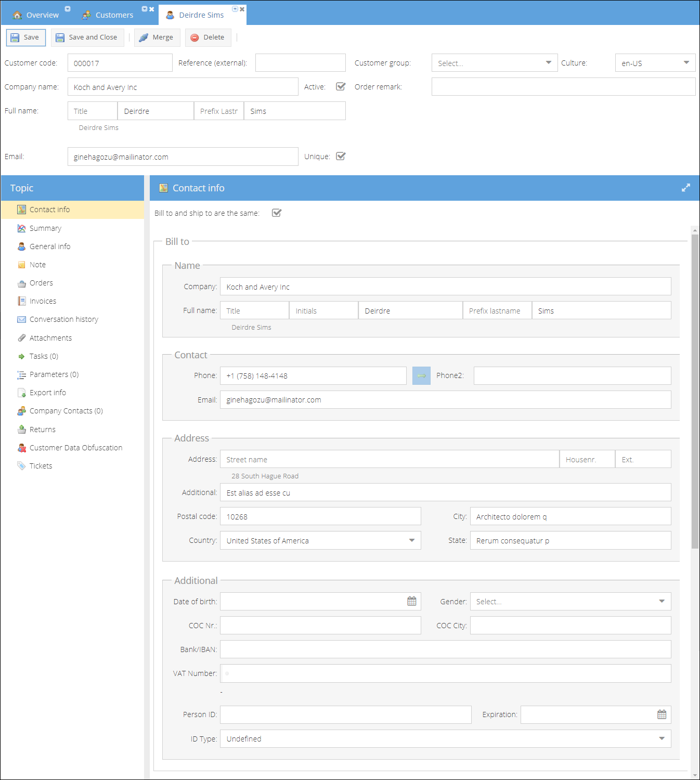700x780 pixels.
Task: Click the Summary chart icon
Action: click(21, 228)
